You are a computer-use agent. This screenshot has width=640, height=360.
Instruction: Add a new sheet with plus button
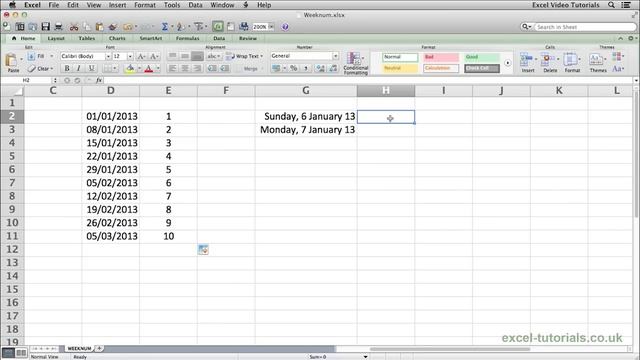tap(99, 349)
